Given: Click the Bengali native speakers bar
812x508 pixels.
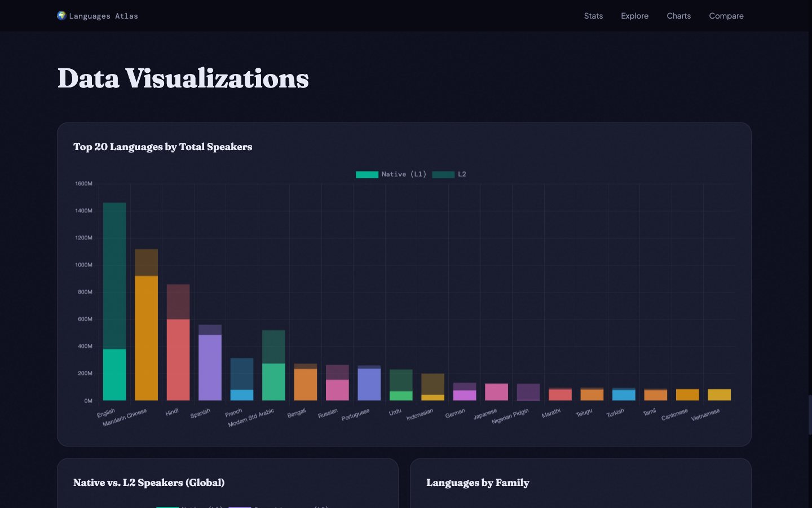Looking at the screenshot, I should pos(306,385).
